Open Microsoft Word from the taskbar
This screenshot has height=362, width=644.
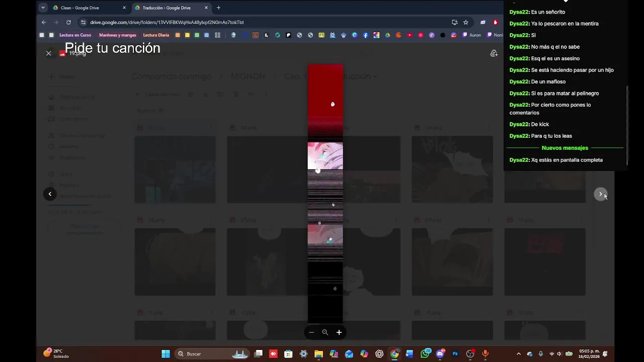click(410, 354)
